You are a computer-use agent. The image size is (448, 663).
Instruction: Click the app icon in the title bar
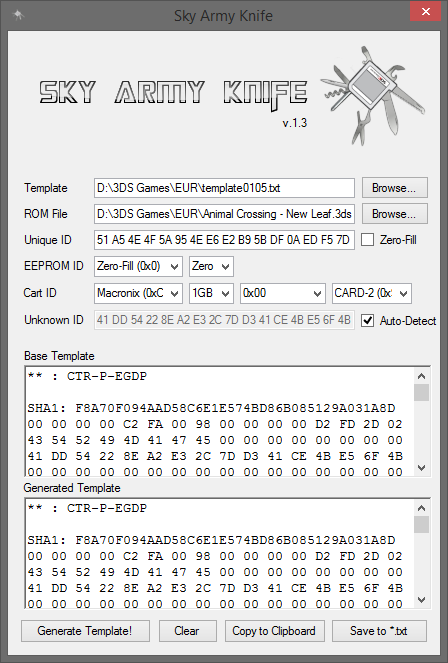click(18, 15)
